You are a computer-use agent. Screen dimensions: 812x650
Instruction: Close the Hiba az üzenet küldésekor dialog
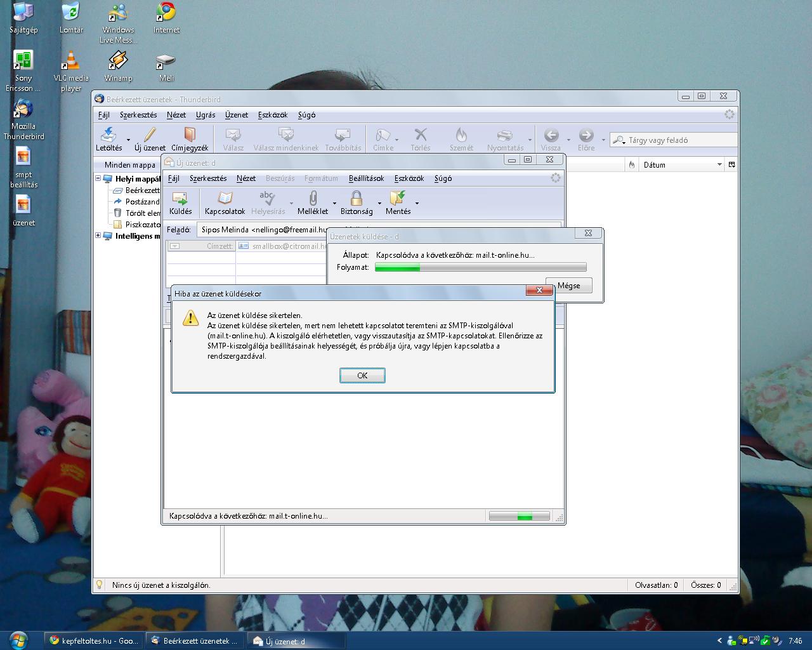(x=539, y=290)
